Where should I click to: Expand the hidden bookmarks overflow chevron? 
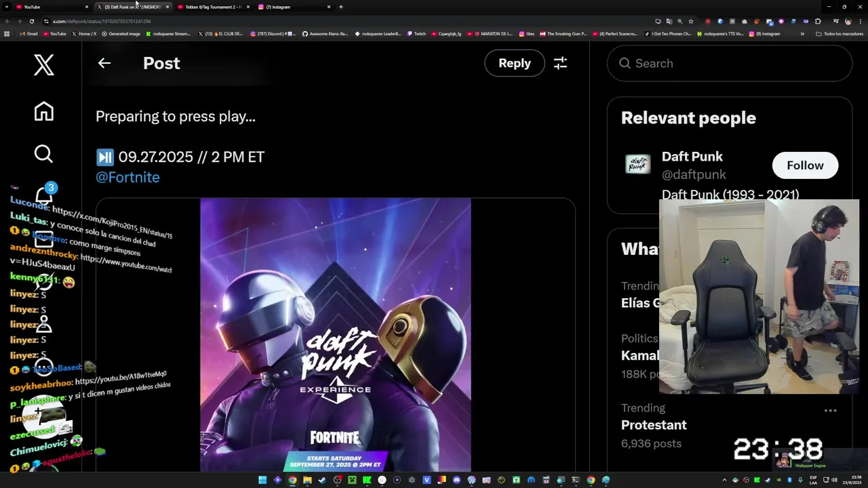click(x=802, y=33)
